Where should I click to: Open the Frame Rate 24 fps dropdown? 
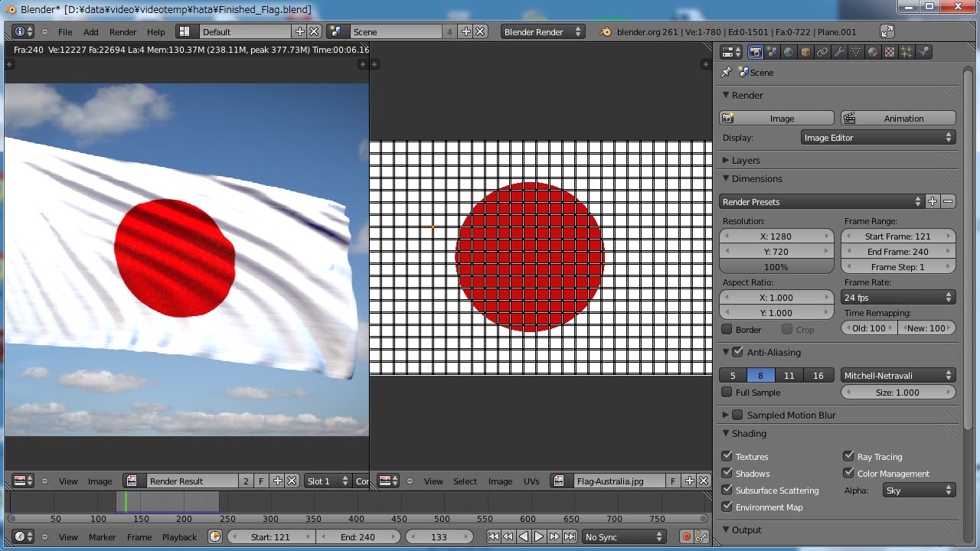898,297
